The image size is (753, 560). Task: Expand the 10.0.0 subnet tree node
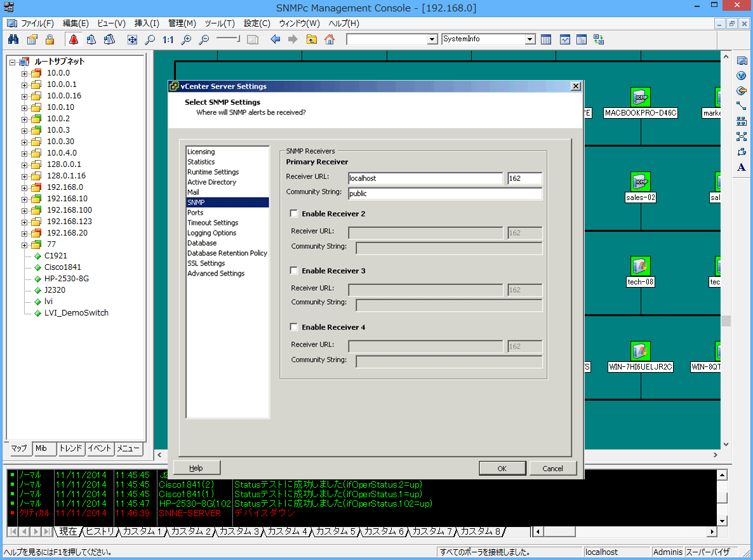pyautogui.click(x=25, y=74)
